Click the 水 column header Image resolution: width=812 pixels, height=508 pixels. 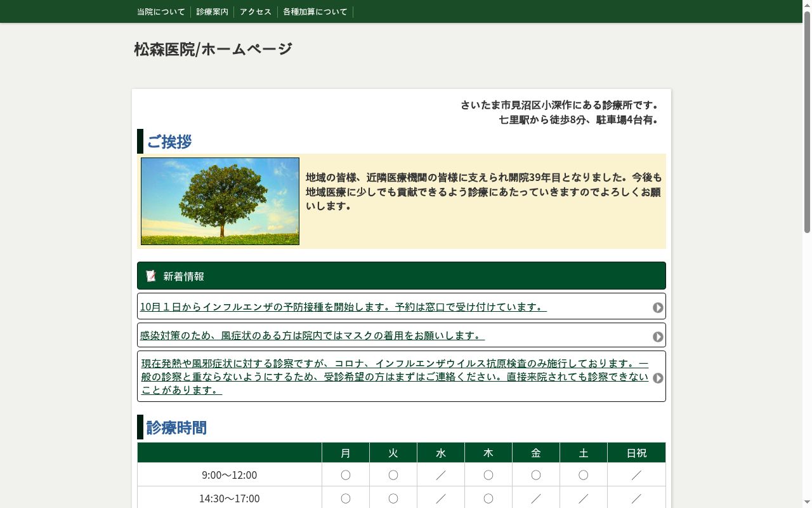pos(441,453)
